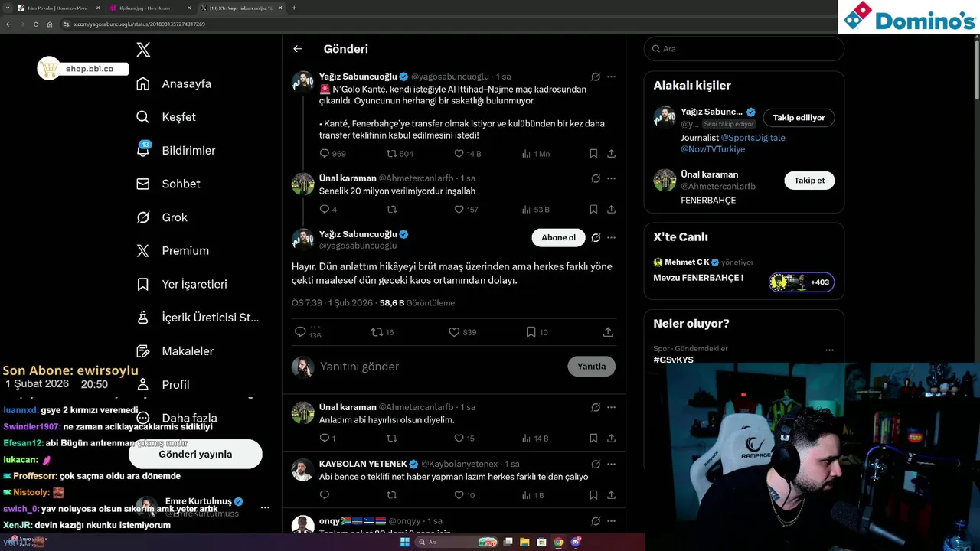Switch to the Hızlı Resim tab
Screen dimensions: 980x551
[150, 8]
